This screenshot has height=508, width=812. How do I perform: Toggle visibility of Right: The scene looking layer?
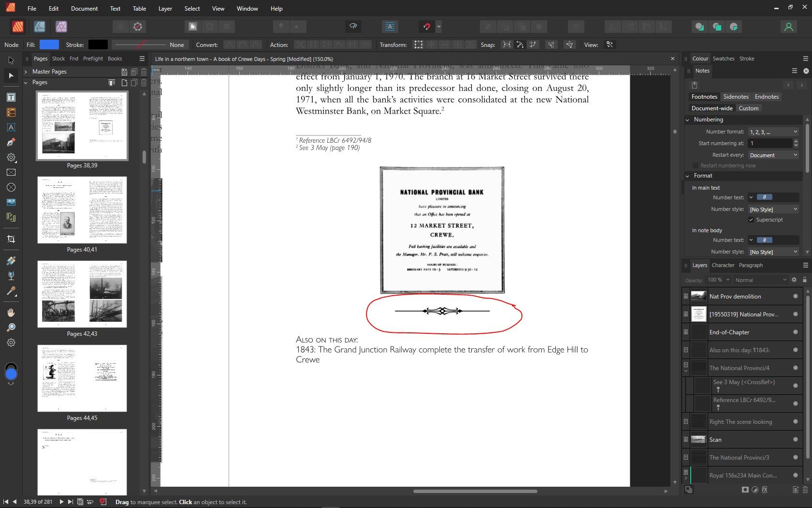(796, 421)
